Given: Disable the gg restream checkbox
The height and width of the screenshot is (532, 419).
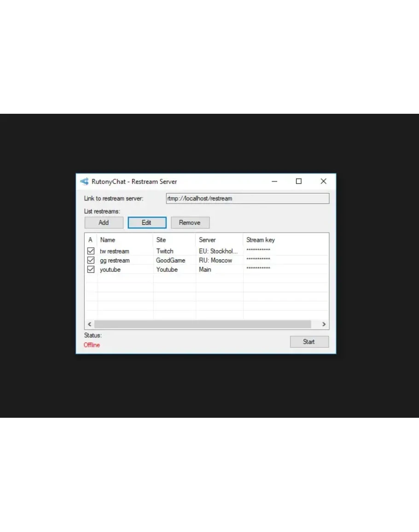Looking at the screenshot, I should [x=91, y=260].
